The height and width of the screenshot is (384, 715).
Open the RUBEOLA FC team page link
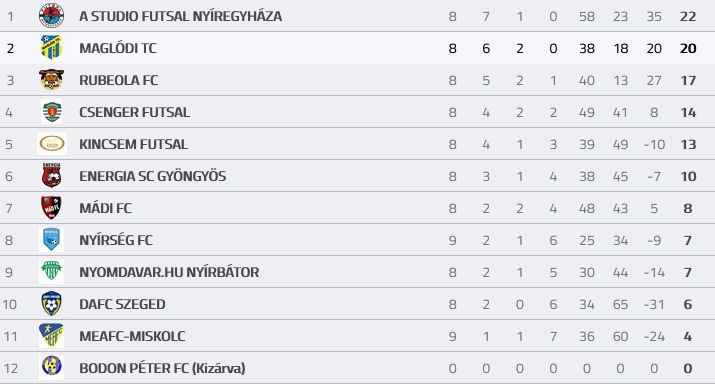[119, 80]
